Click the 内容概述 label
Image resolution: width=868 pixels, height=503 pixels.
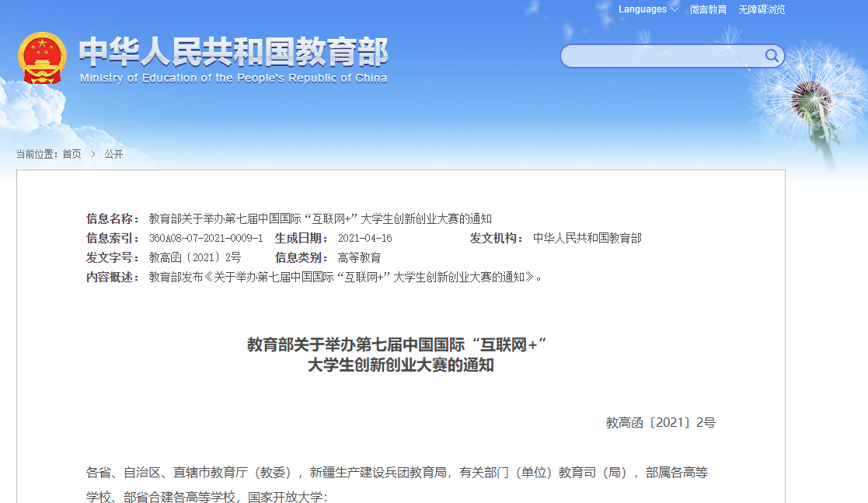113,277
